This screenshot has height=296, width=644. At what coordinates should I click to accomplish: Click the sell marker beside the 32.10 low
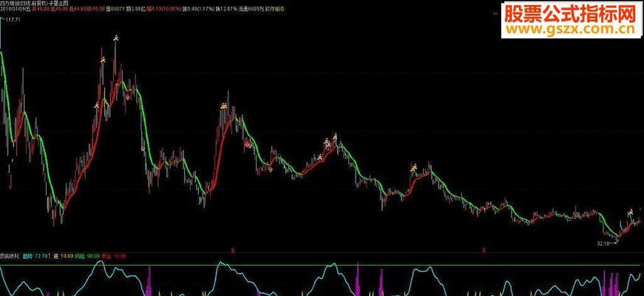(x=631, y=213)
